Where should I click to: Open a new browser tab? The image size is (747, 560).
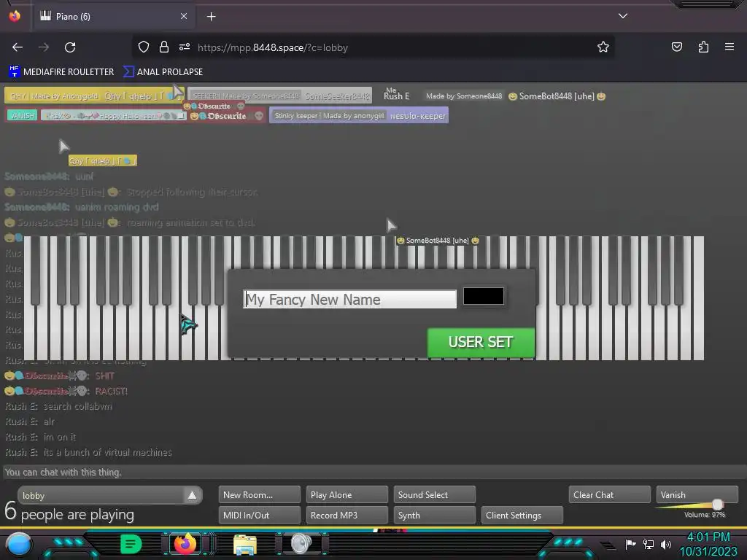click(211, 17)
